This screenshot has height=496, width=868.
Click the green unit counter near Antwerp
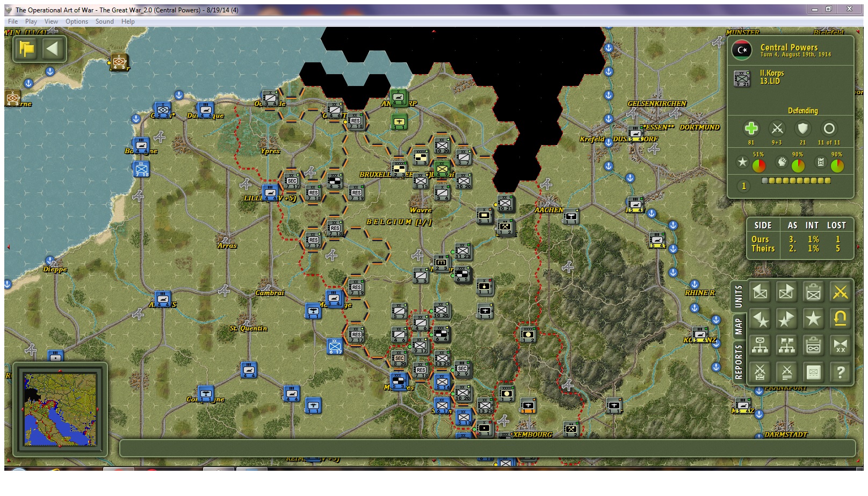[x=399, y=98]
